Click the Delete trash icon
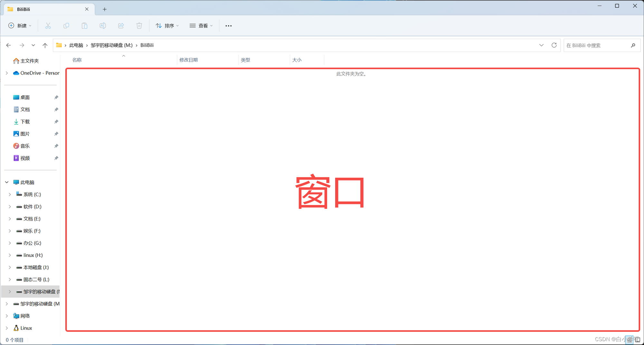This screenshot has height=345, width=644. point(139,26)
